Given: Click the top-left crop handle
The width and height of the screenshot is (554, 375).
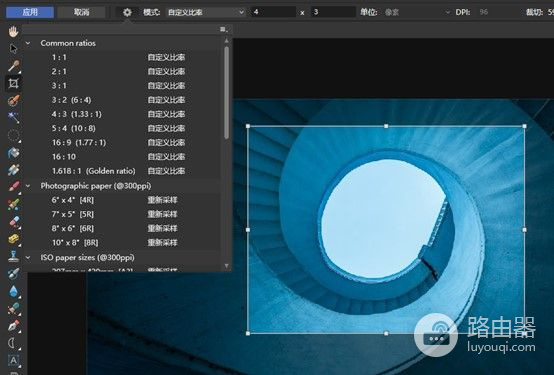Looking at the screenshot, I should pyautogui.click(x=248, y=126).
